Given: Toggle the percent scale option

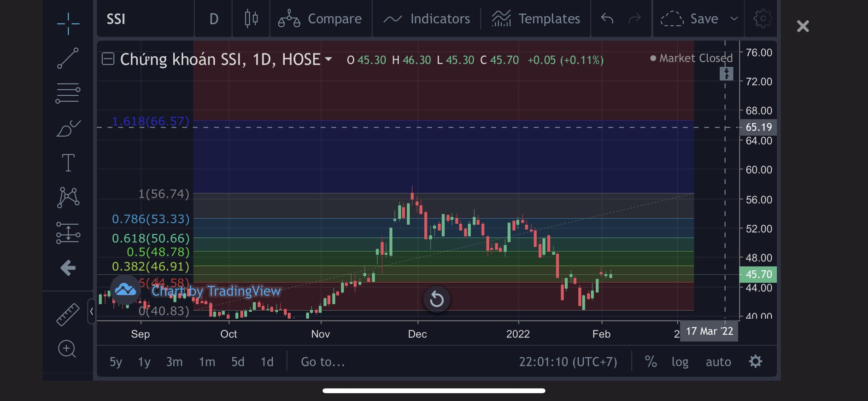Looking at the screenshot, I should point(651,362).
